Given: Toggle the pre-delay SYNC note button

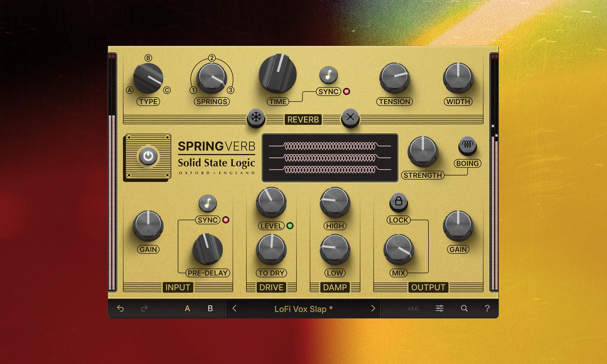Looking at the screenshot, I should [208, 203].
